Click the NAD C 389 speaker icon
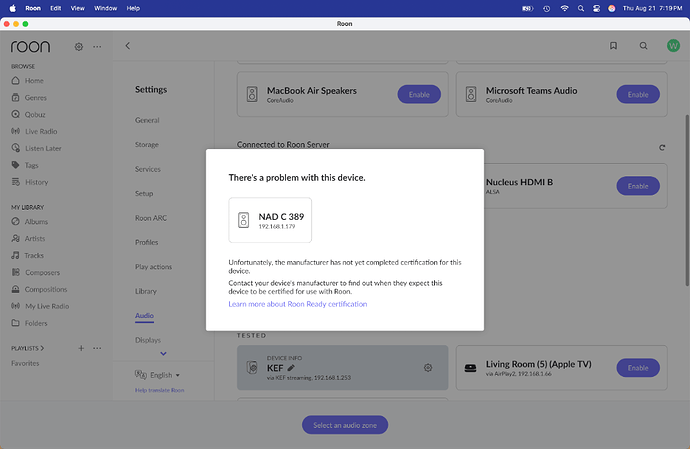 [243, 220]
